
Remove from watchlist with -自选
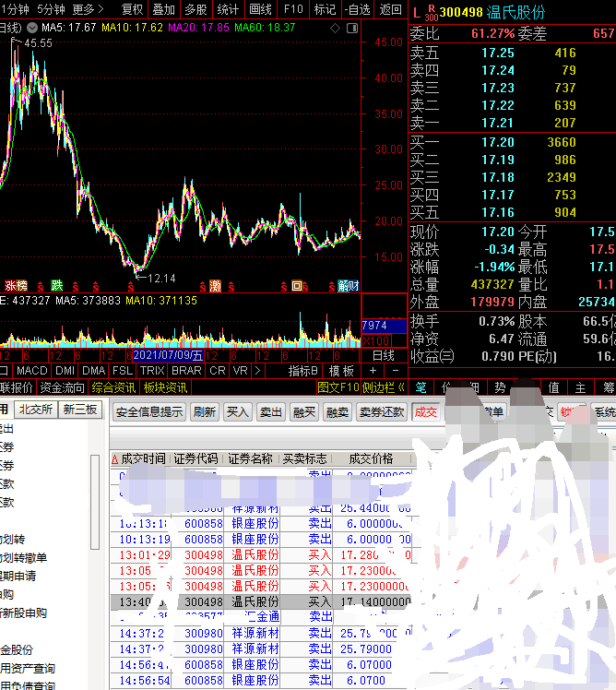pos(357,9)
